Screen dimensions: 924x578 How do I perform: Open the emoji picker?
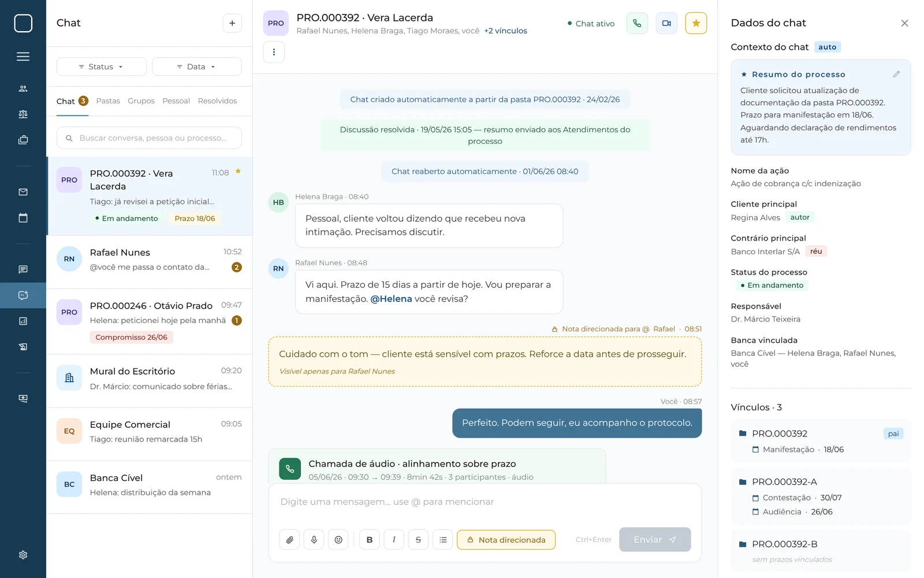tap(338, 540)
